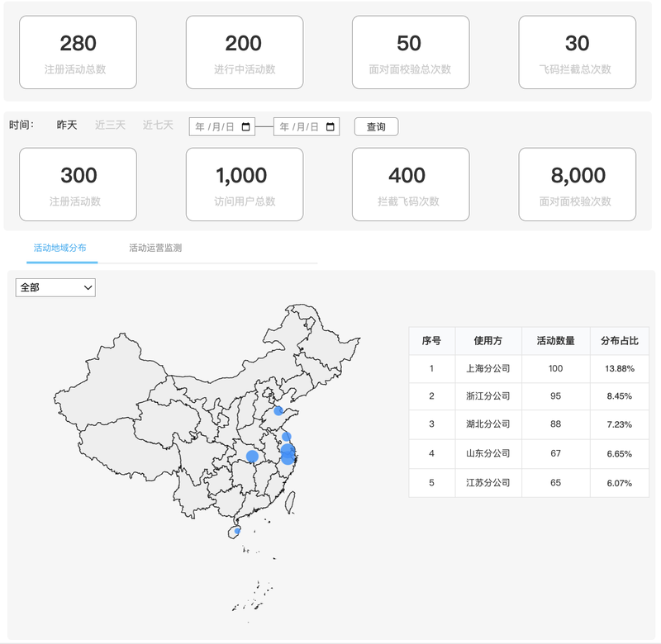This screenshot has height=644, width=661.
Task: Click the 6.65% percentage cell
Action: click(x=620, y=453)
